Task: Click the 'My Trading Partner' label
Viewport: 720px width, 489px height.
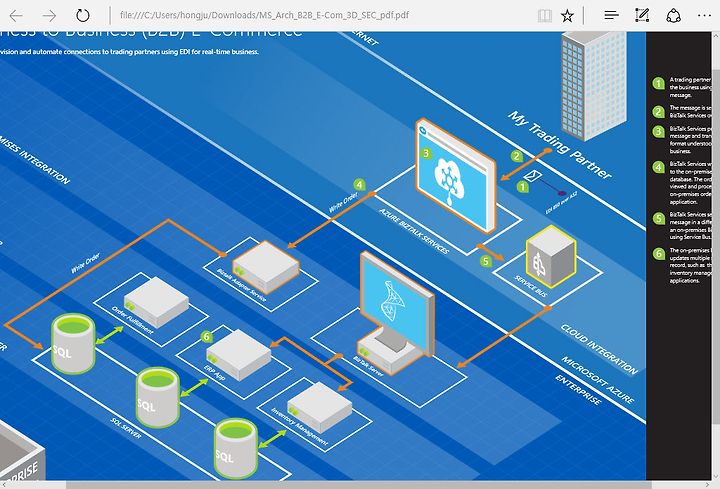Action: [x=560, y=145]
